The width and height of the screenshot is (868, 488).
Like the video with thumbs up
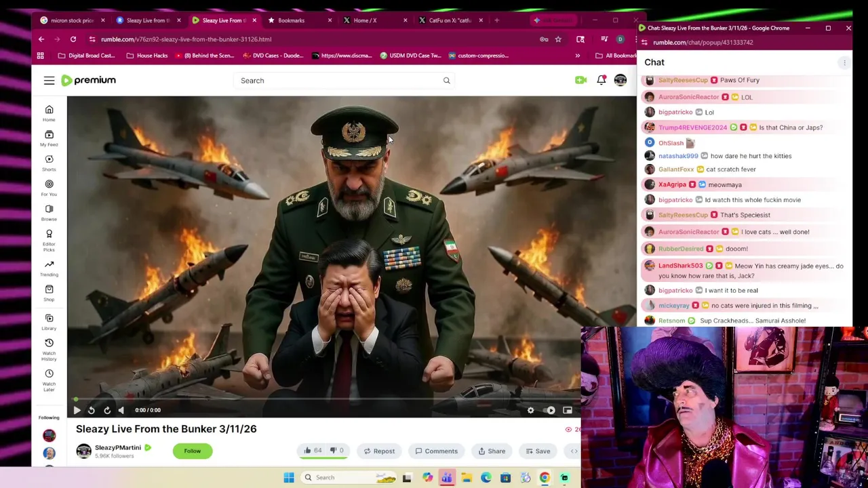[313, 451]
